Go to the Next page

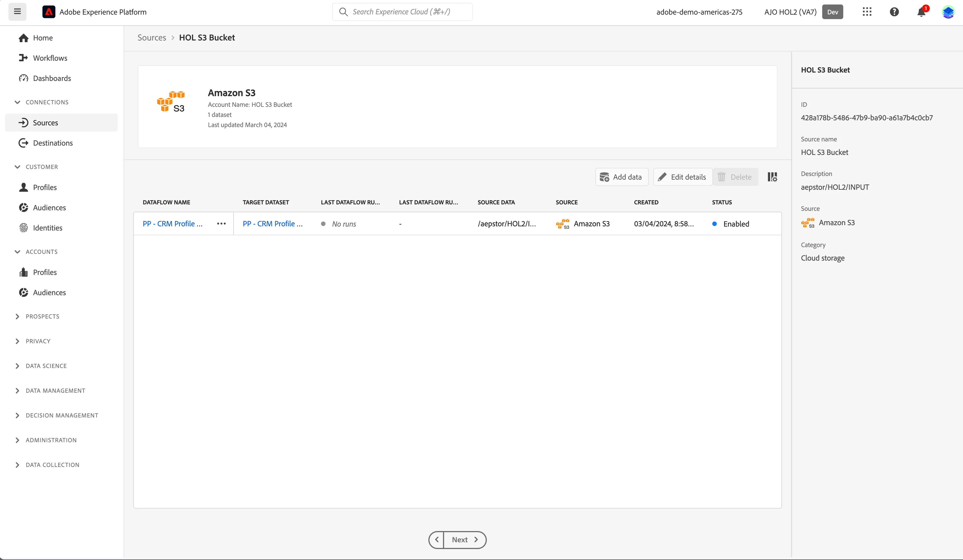point(465,540)
